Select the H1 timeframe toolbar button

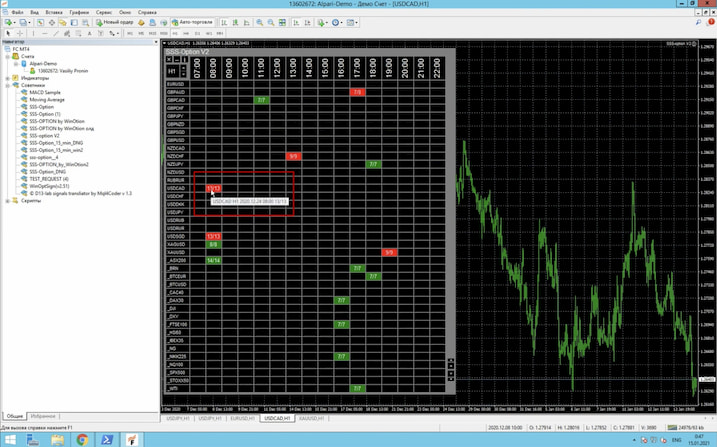coord(174,33)
